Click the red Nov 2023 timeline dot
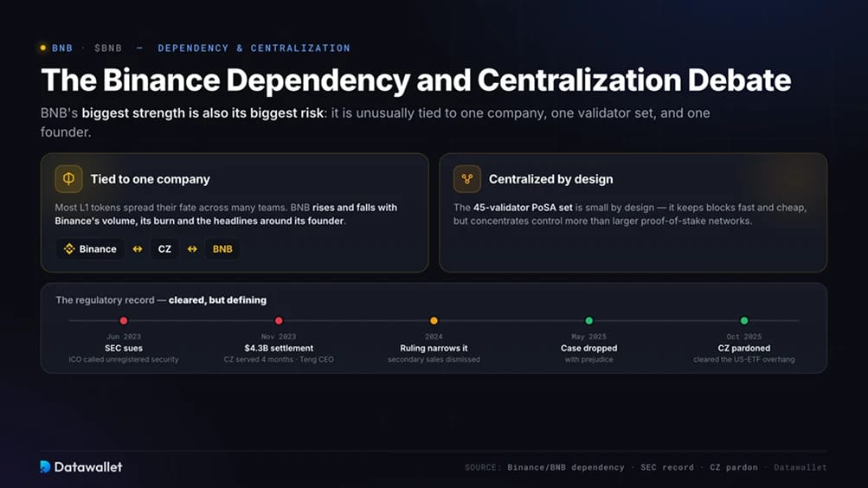Image resolution: width=868 pixels, height=488 pixels. (x=279, y=321)
